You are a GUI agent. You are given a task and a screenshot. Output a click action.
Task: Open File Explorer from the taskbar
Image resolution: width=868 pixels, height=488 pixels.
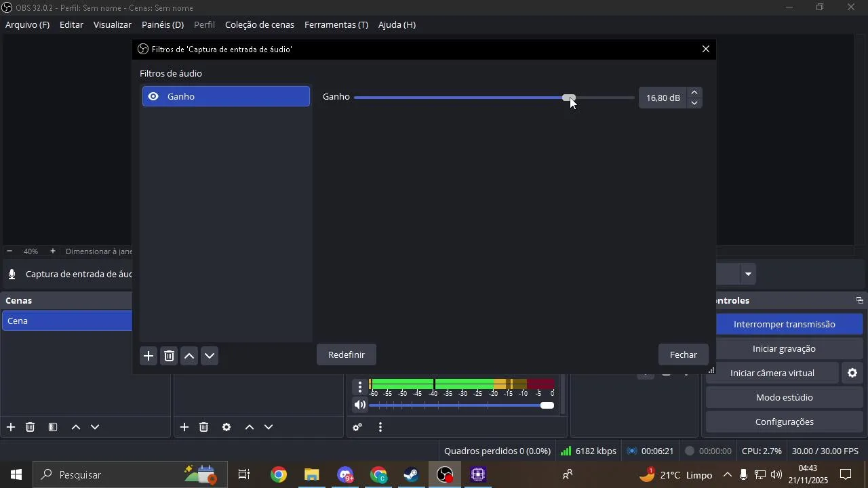312,474
